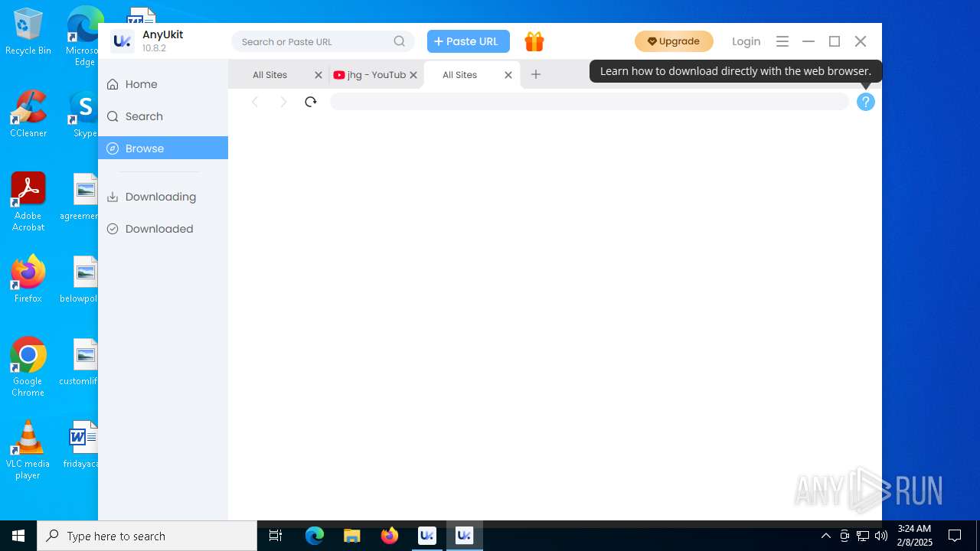The height and width of the screenshot is (551, 980).
Task: Close the active All Sites tab
Action: 508,75
